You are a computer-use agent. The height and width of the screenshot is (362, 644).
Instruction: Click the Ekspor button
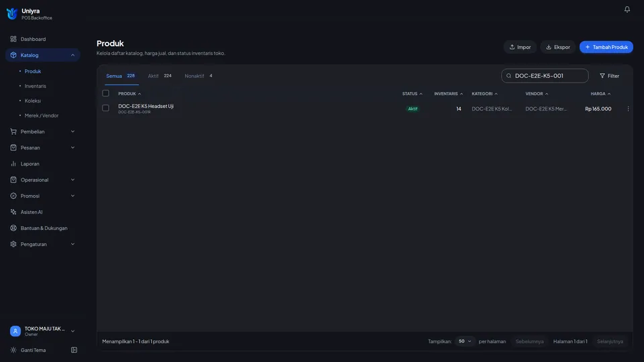(557, 47)
